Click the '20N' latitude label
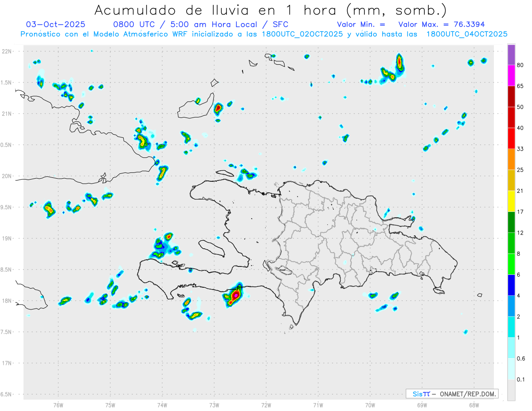 point(8,176)
